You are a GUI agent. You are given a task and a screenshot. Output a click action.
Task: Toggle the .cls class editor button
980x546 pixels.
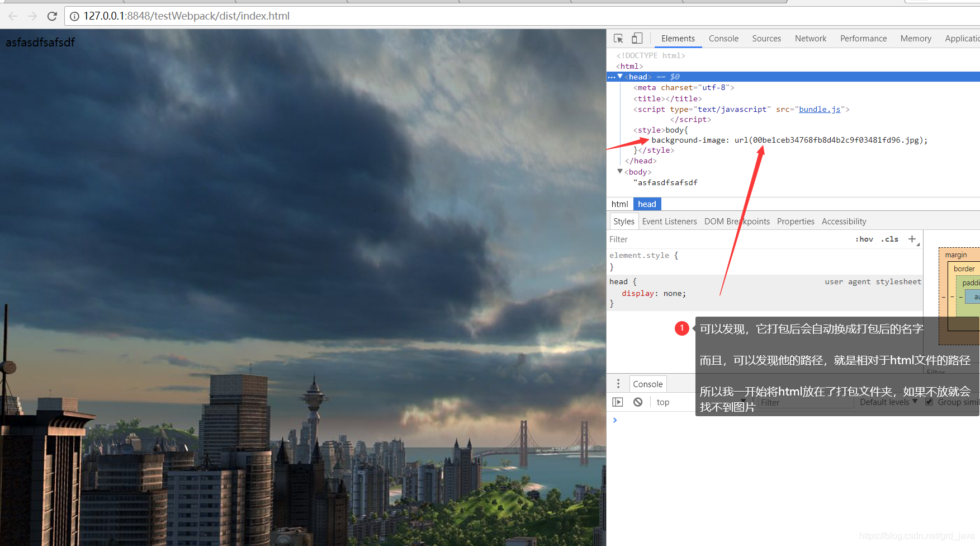click(889, 239)
